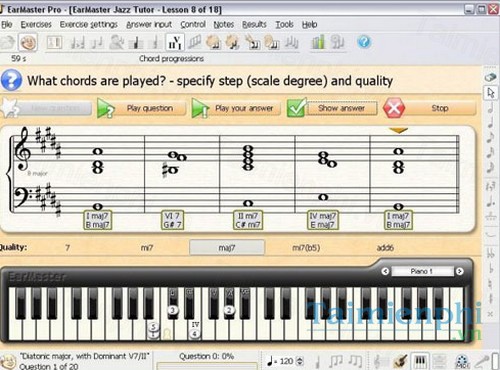Click the scales exercise icon in the toolbar
The image size is (500, 370).
194,42
